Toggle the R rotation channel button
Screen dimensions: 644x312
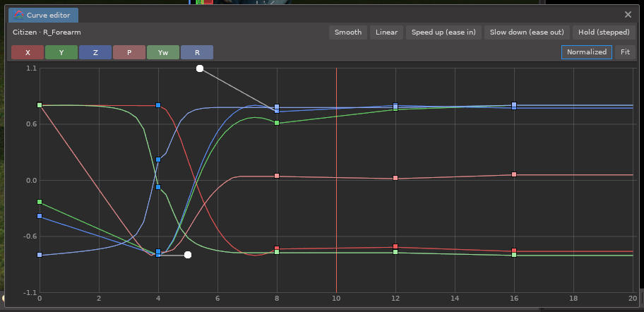(197, 52)
